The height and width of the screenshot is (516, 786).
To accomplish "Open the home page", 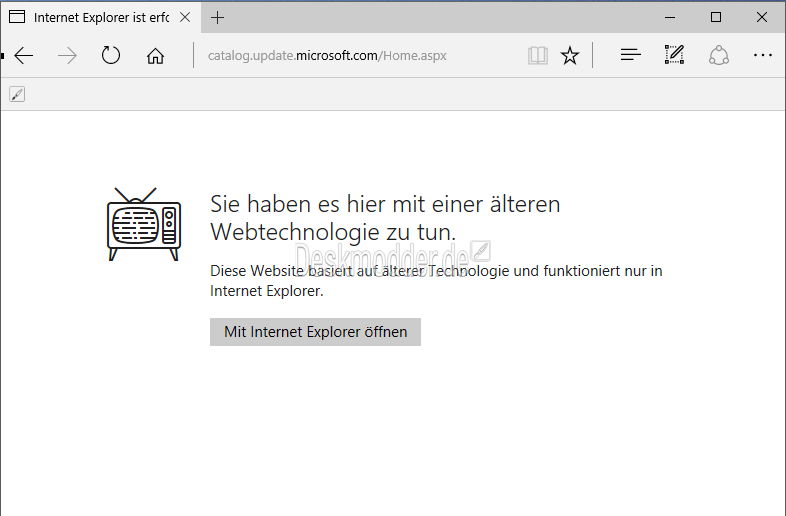I will pyautogui.click(x=155, y=56).
